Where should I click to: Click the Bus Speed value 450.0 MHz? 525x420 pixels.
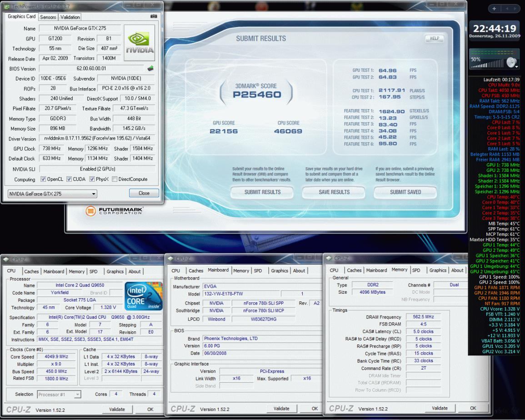[56, 371]
